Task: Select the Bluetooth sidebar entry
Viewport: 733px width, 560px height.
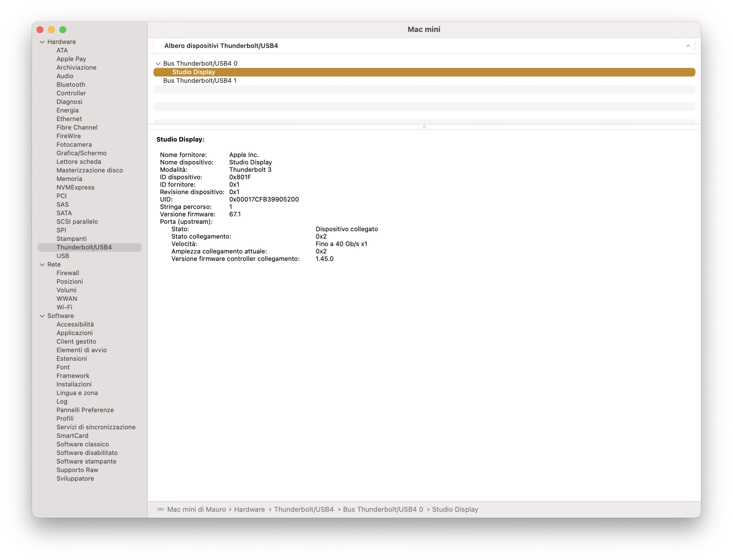Action: 71,85
